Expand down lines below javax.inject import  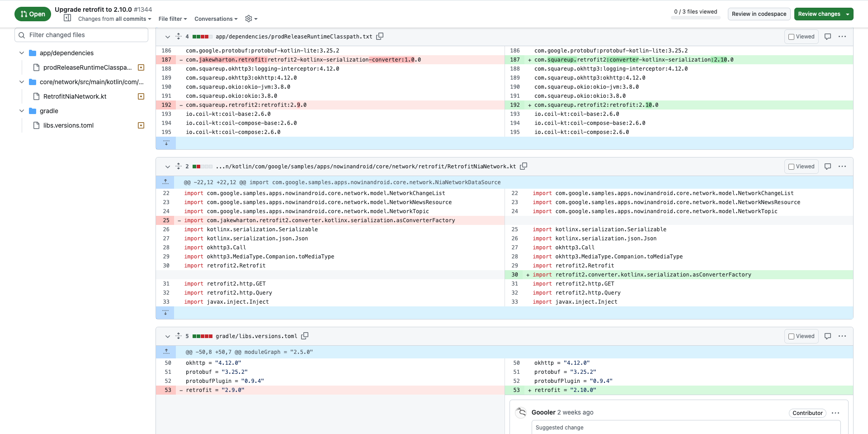coord(165,313)
